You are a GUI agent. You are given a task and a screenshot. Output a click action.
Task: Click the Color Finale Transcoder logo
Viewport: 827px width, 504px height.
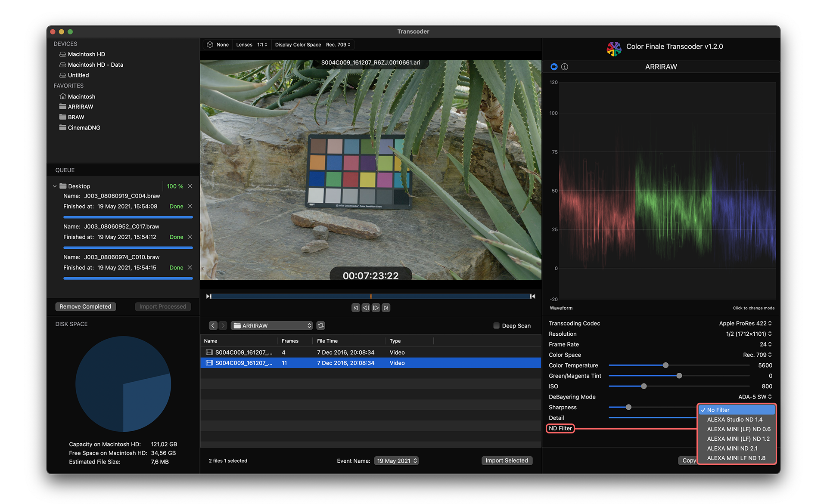[614, 49]
